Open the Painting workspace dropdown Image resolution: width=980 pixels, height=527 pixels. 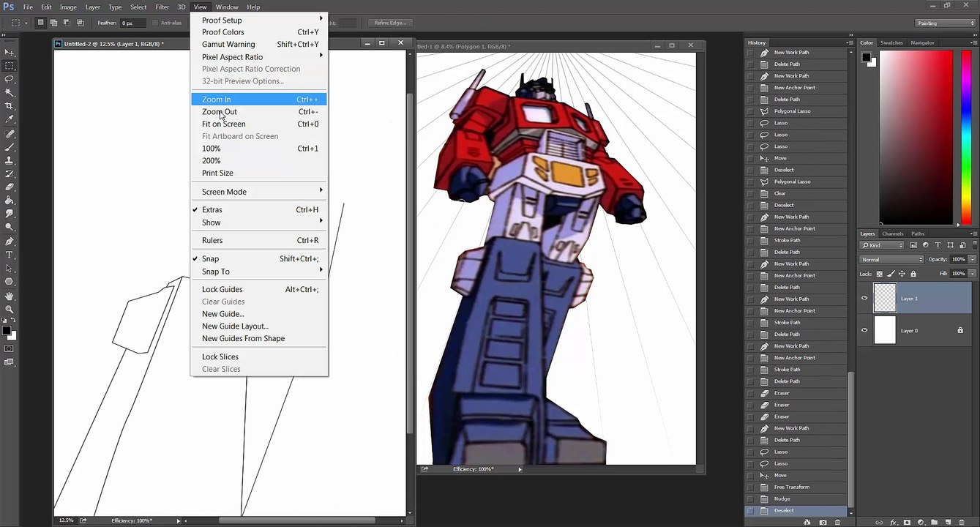946,23
